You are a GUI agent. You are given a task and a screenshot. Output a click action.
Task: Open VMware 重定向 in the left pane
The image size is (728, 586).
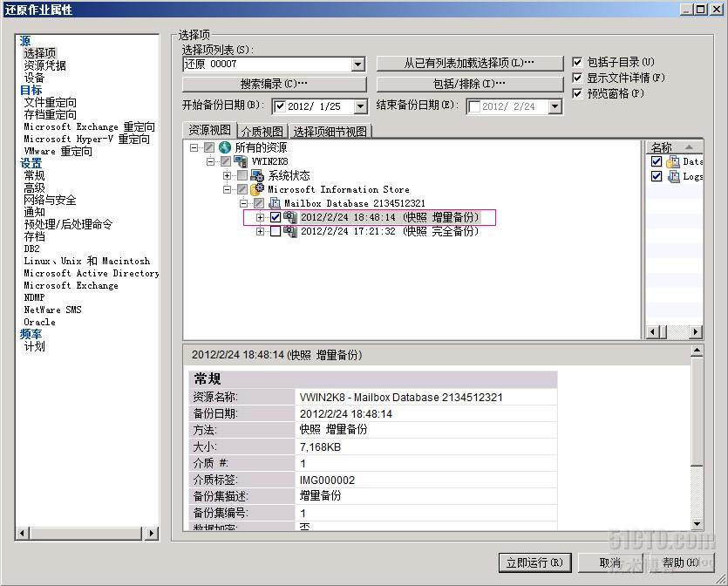point(58,152)
